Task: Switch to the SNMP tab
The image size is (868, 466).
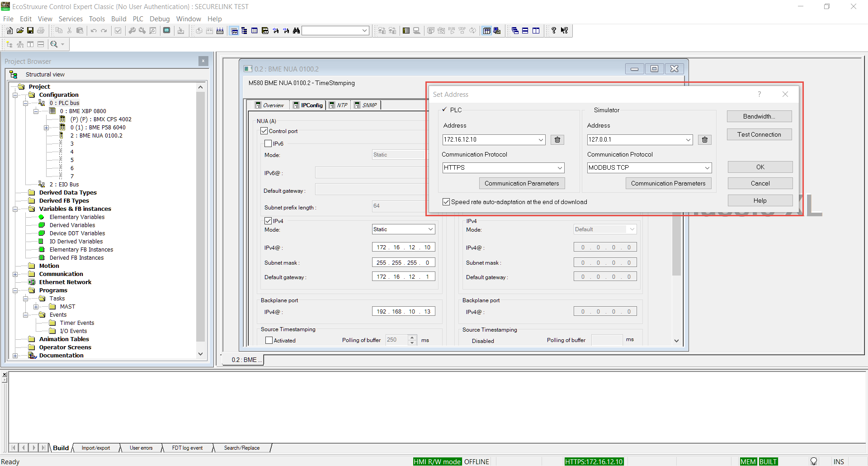Action: tap(366, 105)
